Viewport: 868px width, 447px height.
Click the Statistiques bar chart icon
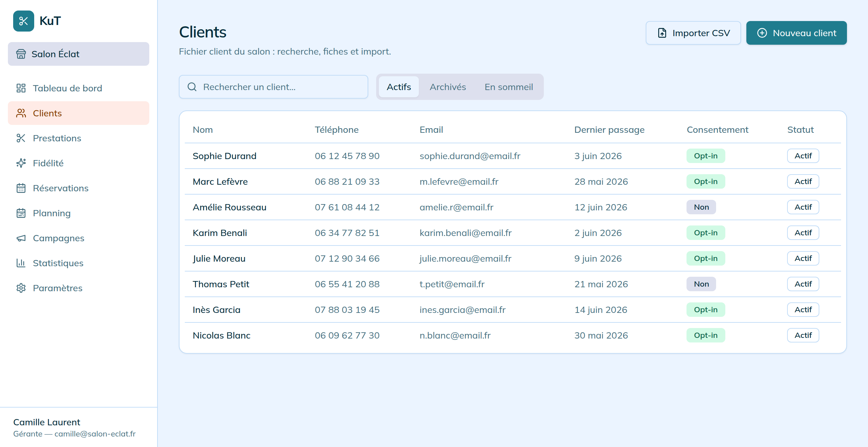21,263
